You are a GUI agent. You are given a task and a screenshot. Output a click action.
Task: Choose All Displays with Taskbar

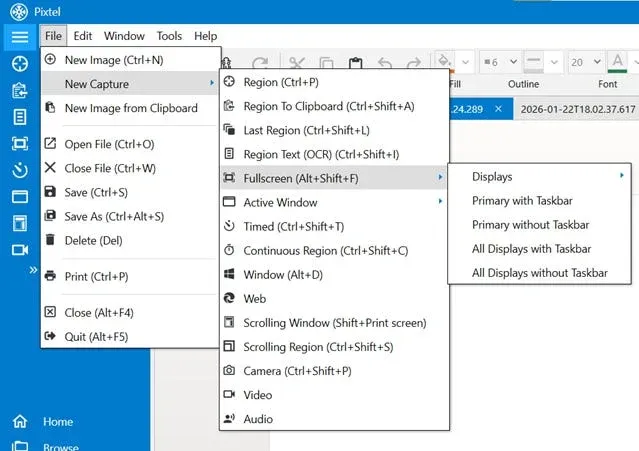(539, 249)
